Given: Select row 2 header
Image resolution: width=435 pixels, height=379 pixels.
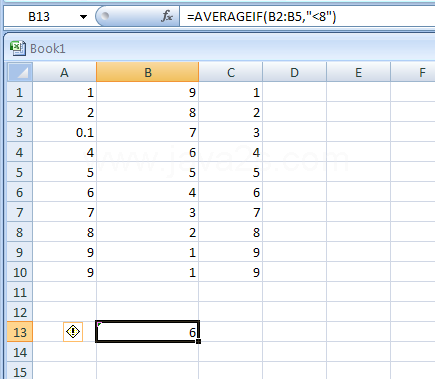Looking at the screenshot, I should point(20,112).
